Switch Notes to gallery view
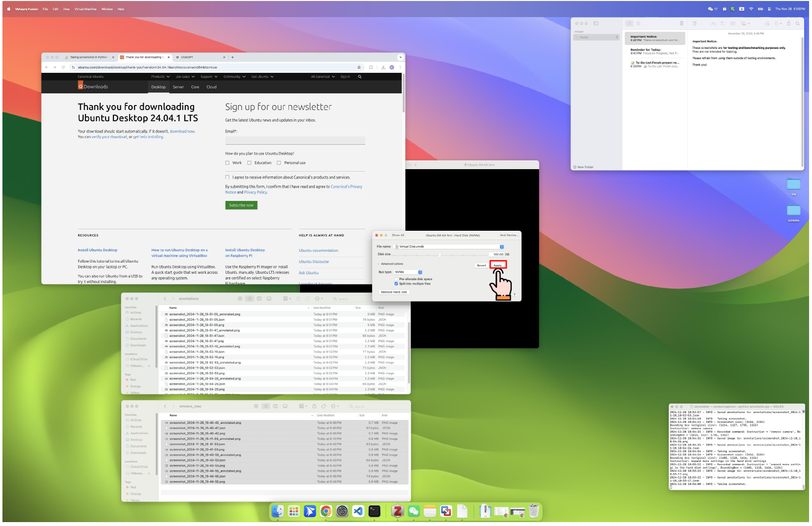Viewport: 812px width, 526px height. (638, 23)
